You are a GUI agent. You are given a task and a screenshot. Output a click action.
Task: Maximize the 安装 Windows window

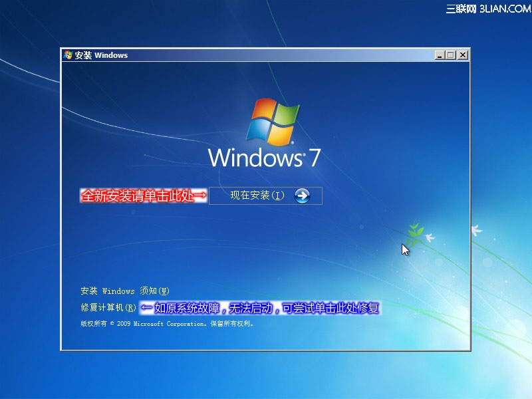coord(451,55)
